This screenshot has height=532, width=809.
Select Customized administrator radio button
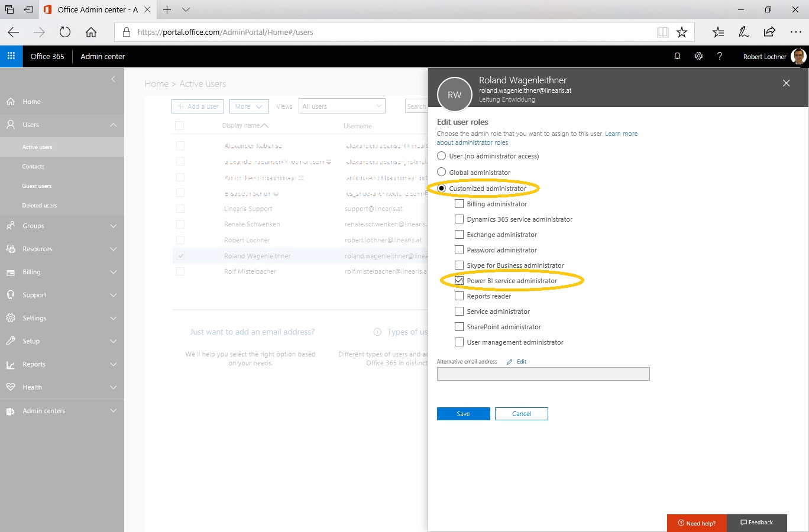pyautogui.click(x=441, y=189)
